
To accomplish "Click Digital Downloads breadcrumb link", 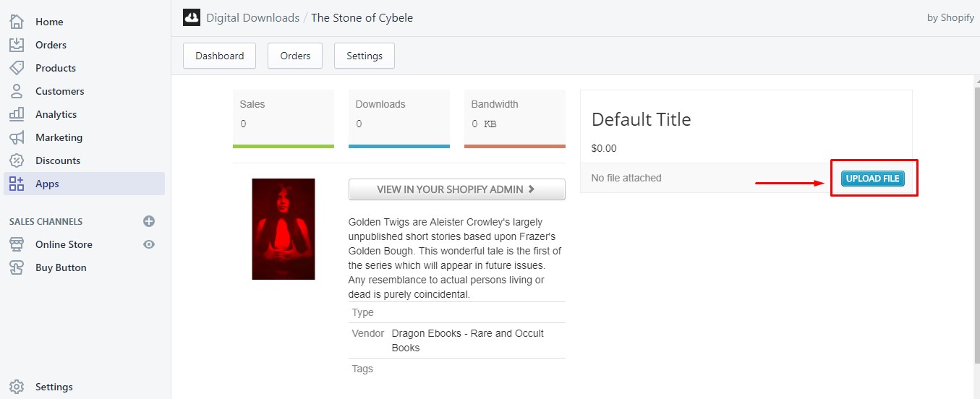I will click(253, 17).
